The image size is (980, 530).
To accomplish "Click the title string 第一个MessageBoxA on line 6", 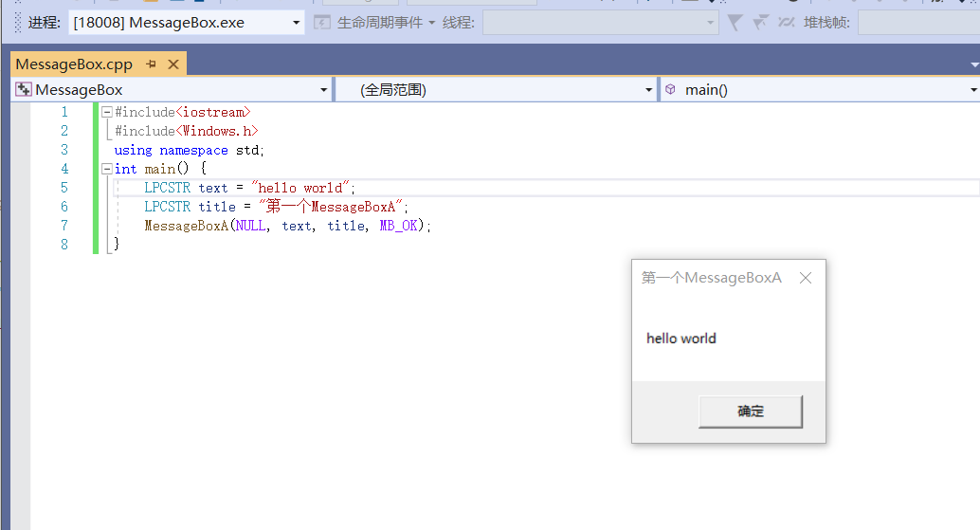I will 331,207.
